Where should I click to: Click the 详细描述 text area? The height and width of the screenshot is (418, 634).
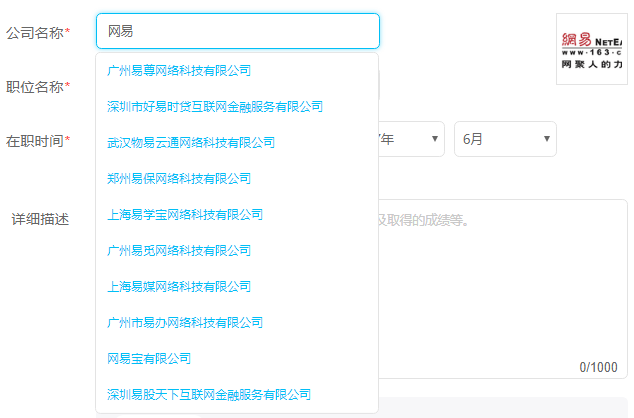point(503,289)
